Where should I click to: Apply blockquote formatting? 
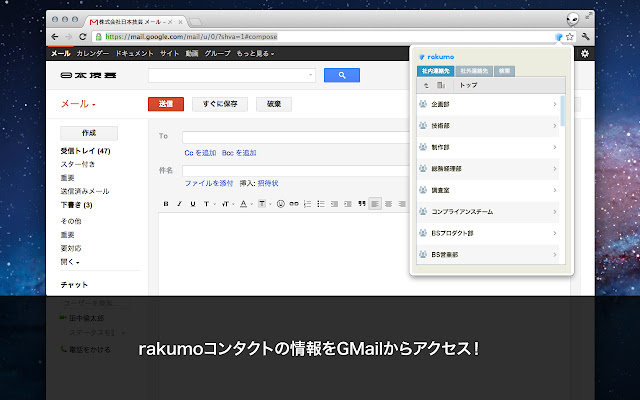362,204
